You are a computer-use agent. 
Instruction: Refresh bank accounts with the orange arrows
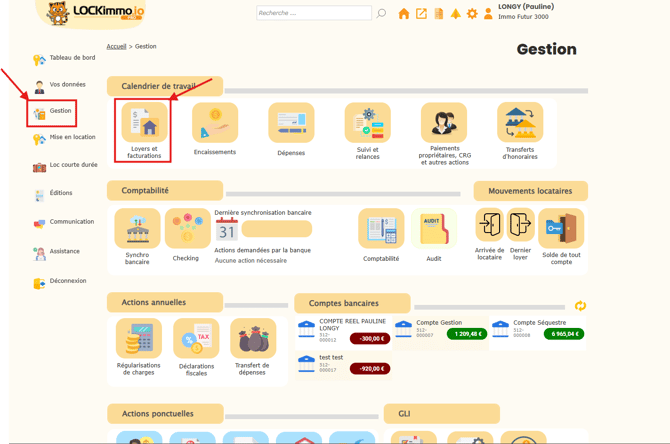pyautogui.click(x=580, y=306)
